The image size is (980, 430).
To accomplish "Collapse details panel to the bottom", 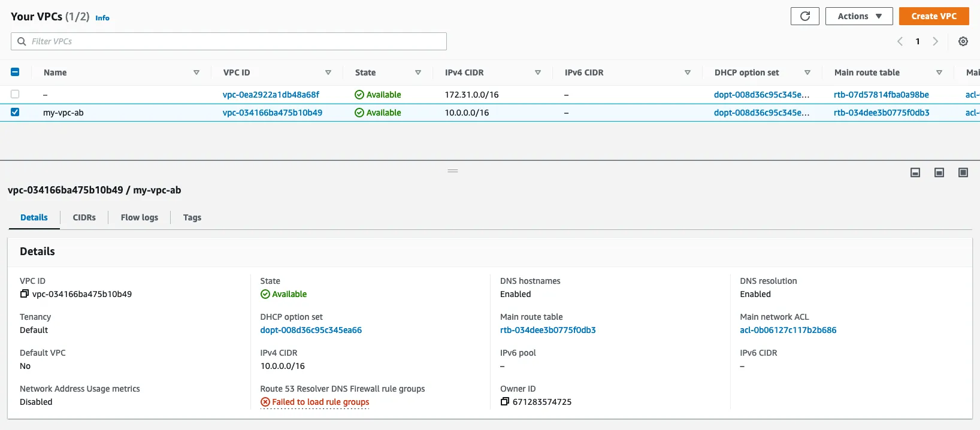I will click(915, 172).
